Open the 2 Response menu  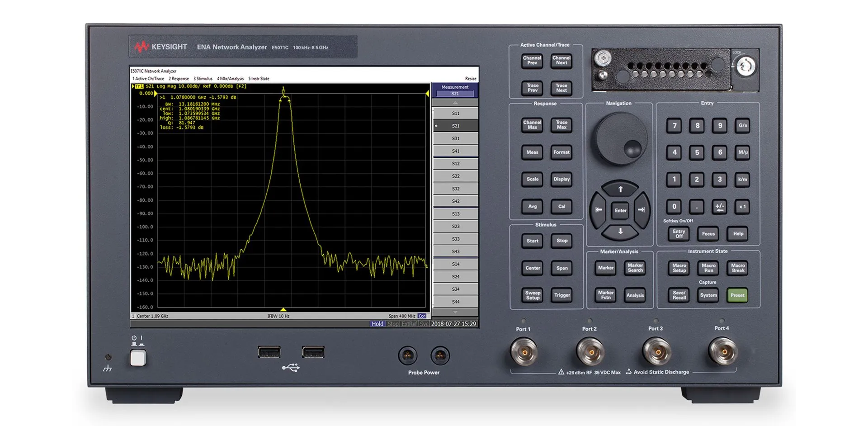[x=178, y=78]
